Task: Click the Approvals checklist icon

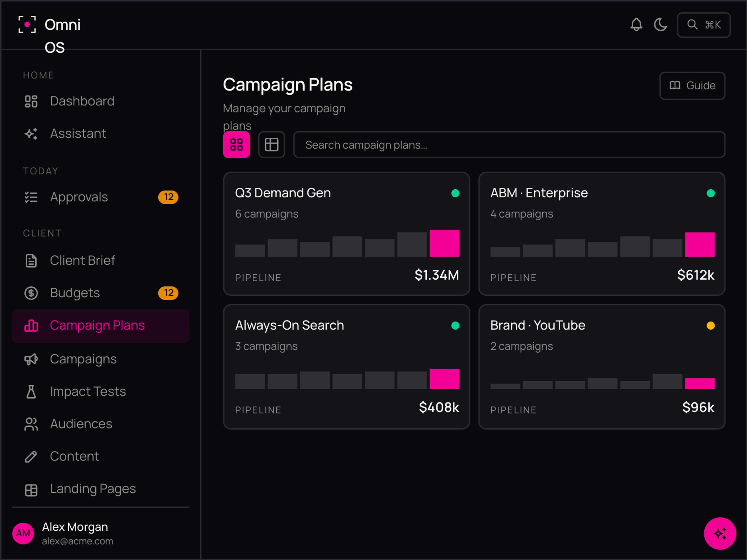Action: click(x=31, y=197)
